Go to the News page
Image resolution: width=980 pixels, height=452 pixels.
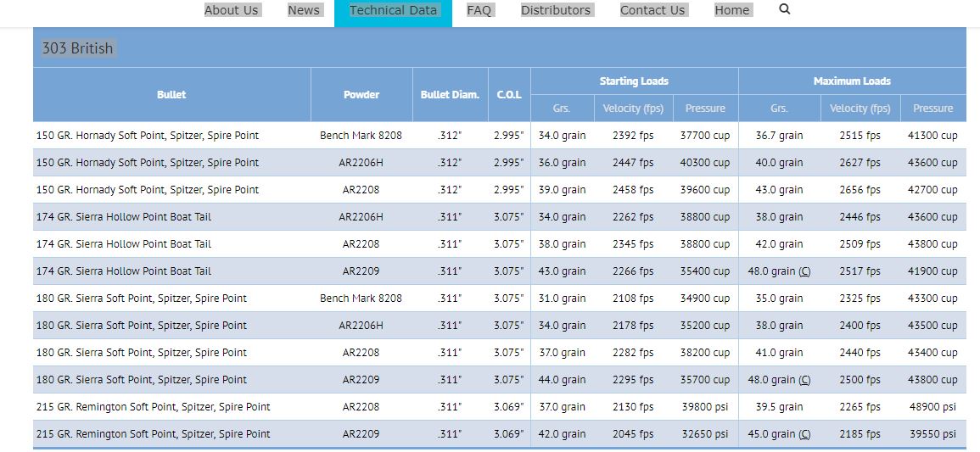[304, 10]
